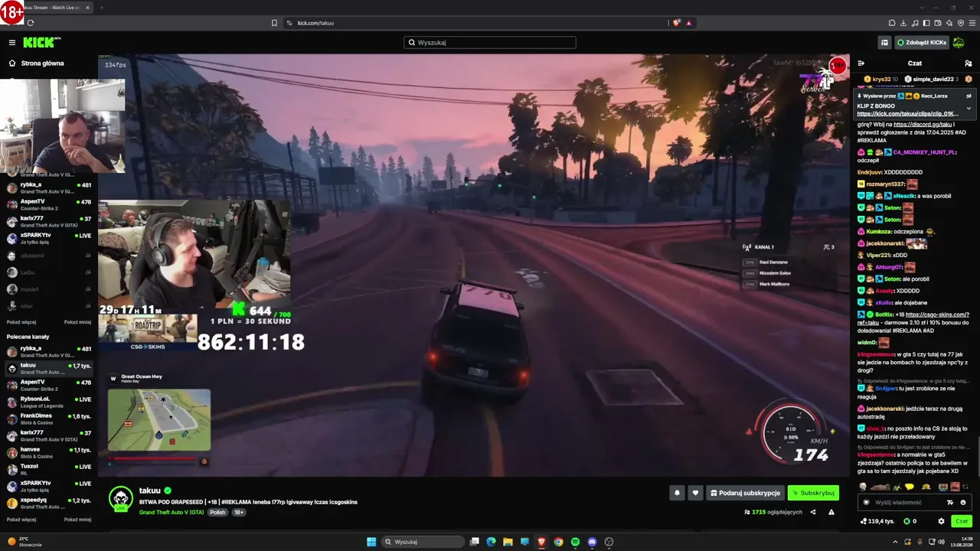
Task: Select xspeedyq in the recommended channels
Action: point(49,503)
